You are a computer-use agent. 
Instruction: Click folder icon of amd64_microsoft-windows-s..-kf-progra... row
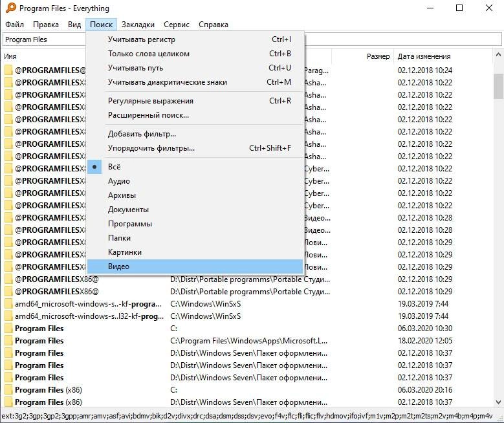click(8, 304)
